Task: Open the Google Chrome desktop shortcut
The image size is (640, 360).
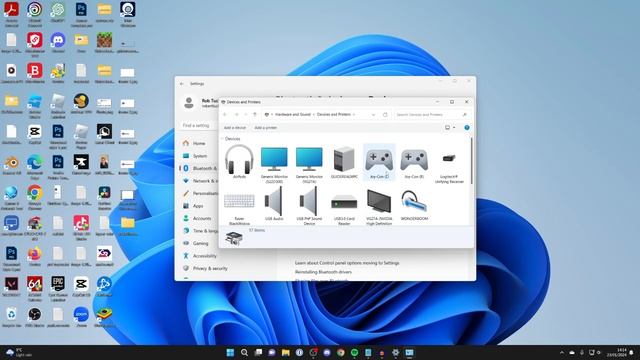Action: [35, 197]
